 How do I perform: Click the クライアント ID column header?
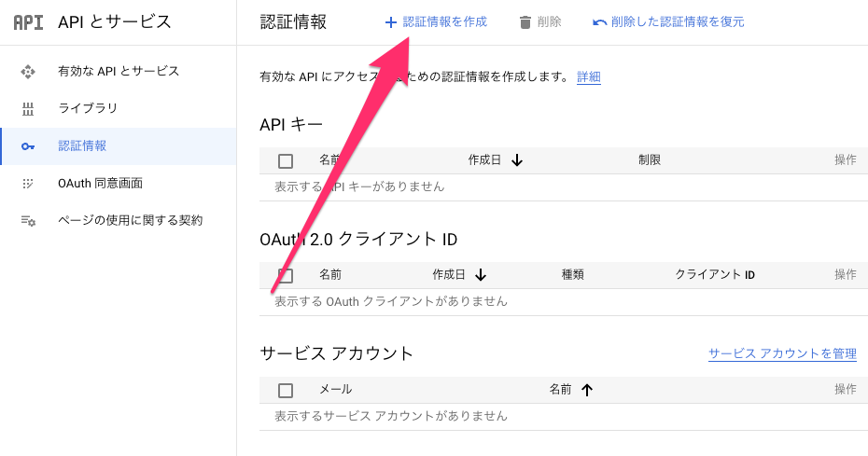coord(715,274)
